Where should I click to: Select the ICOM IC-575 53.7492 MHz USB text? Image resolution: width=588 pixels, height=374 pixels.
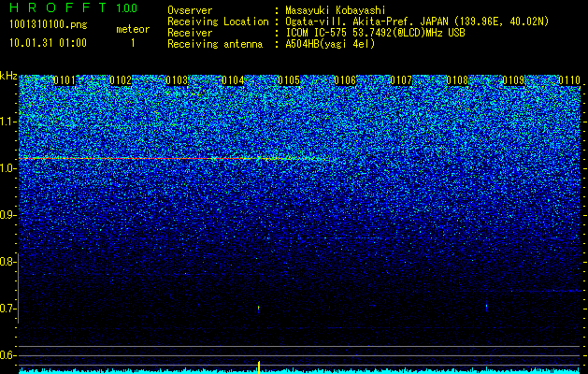pyautogui.click(x=376, y=33)
